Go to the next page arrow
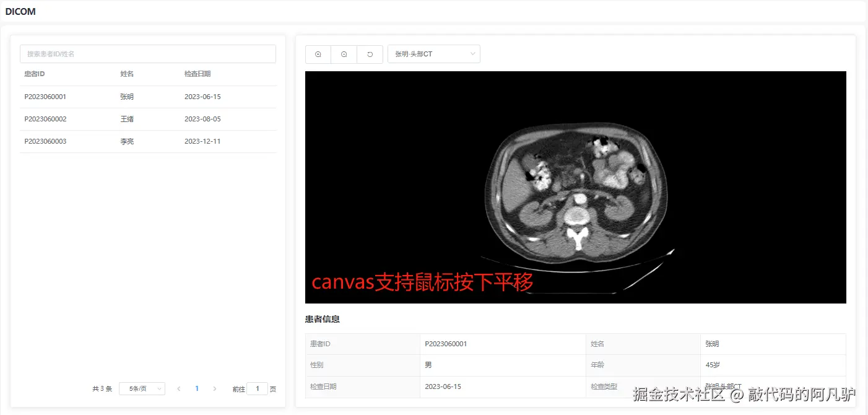Viewport: 868px width, 415px height. [215, 389]
